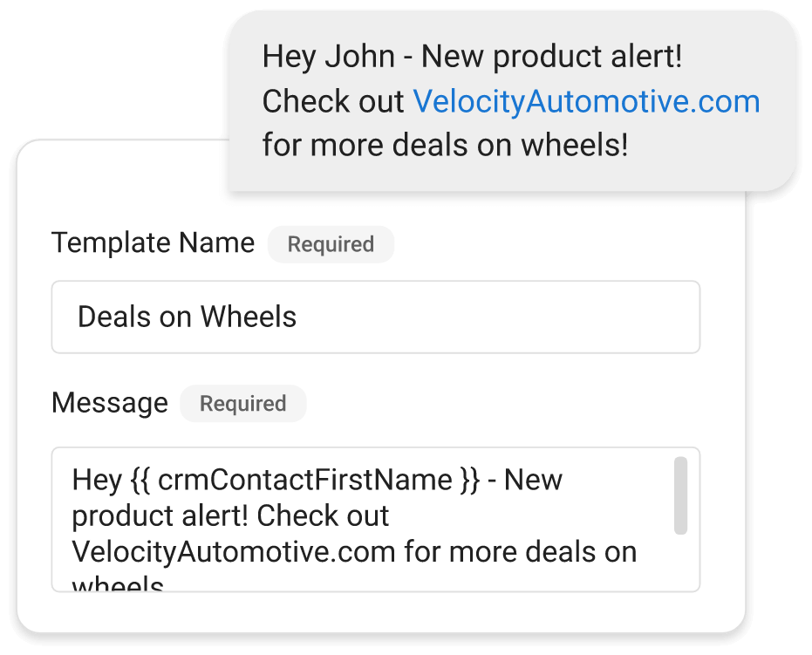Click the blank area at the card bottom

click(380, 612)
